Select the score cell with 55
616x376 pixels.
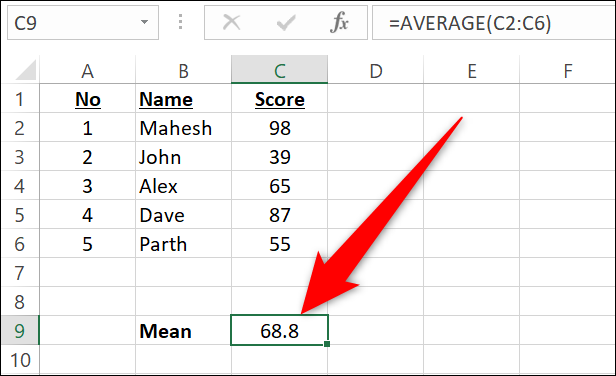pos(279,244)
